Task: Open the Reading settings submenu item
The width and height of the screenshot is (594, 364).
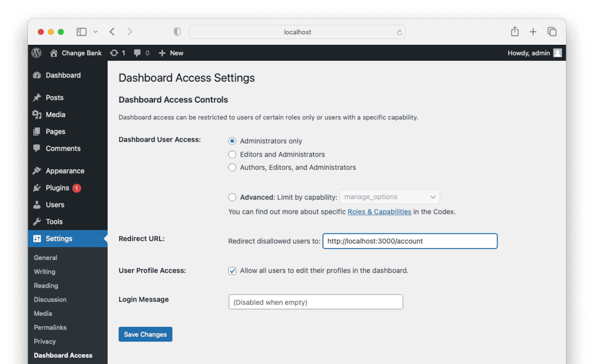Action: pos(45,285)
